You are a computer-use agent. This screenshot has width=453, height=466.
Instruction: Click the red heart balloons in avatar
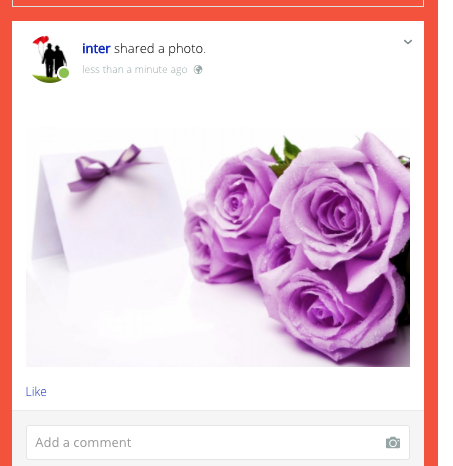(41, 40)
